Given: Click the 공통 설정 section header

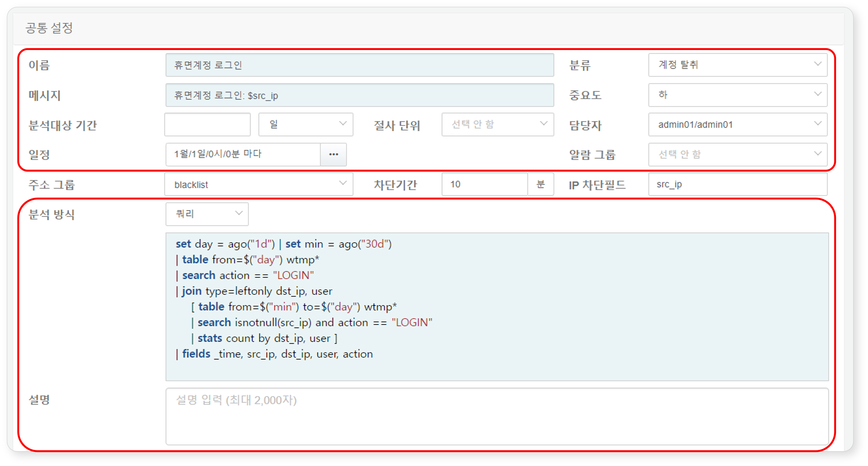Looking at the screenshot, I should (x=49, y=28).
